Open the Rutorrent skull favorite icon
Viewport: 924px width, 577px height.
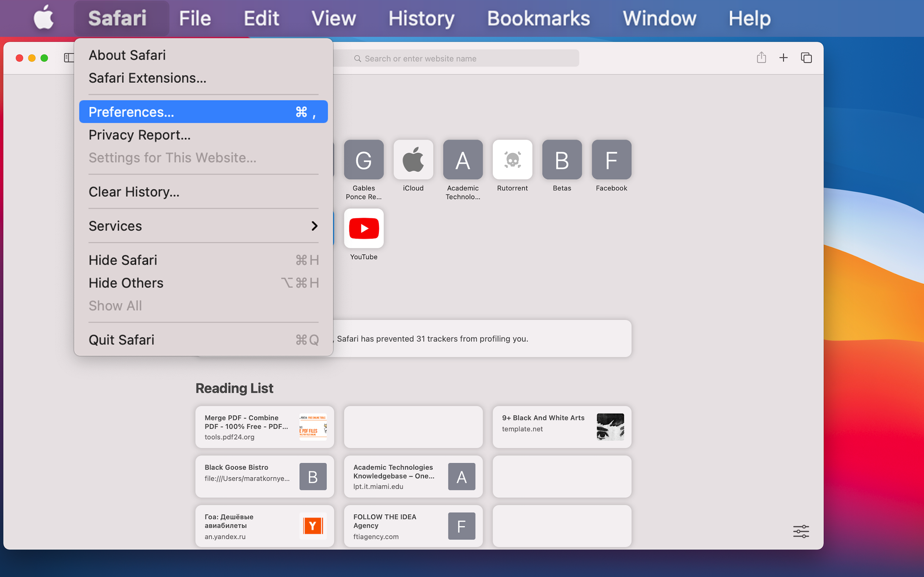[512, 160]
